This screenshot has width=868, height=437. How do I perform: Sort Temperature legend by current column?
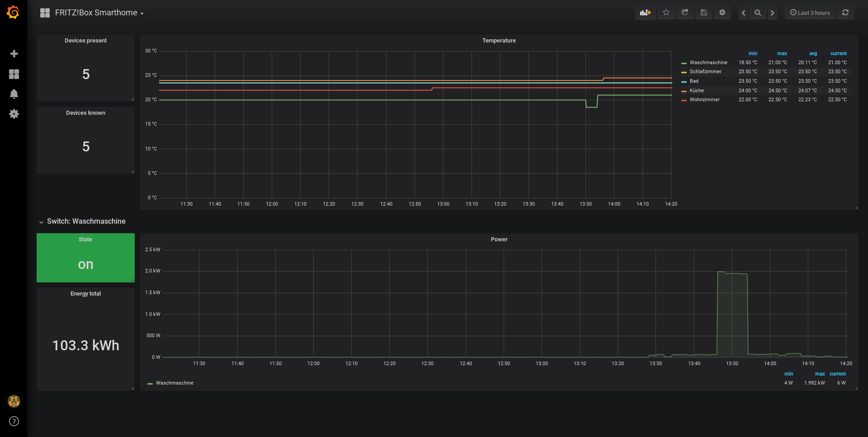[838, 53]
